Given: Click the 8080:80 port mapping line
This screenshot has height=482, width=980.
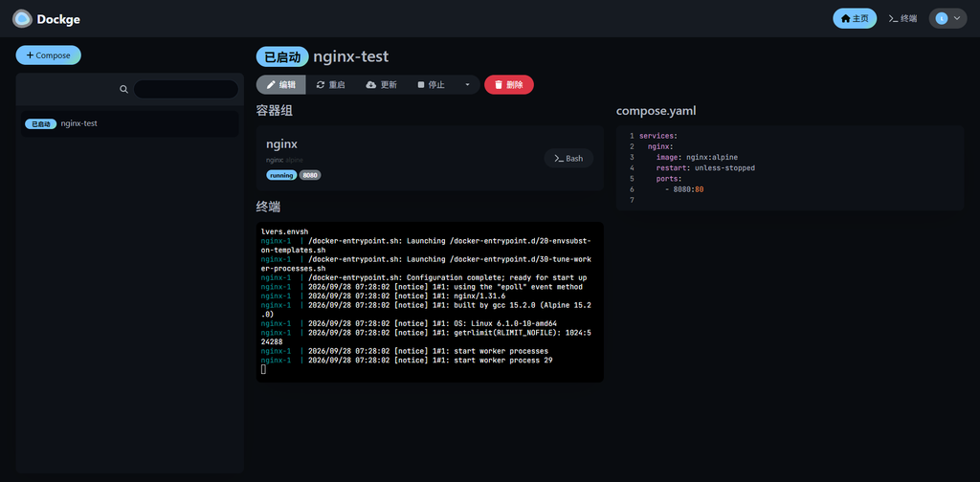Looking at the screenshot, I should (684, 189).
